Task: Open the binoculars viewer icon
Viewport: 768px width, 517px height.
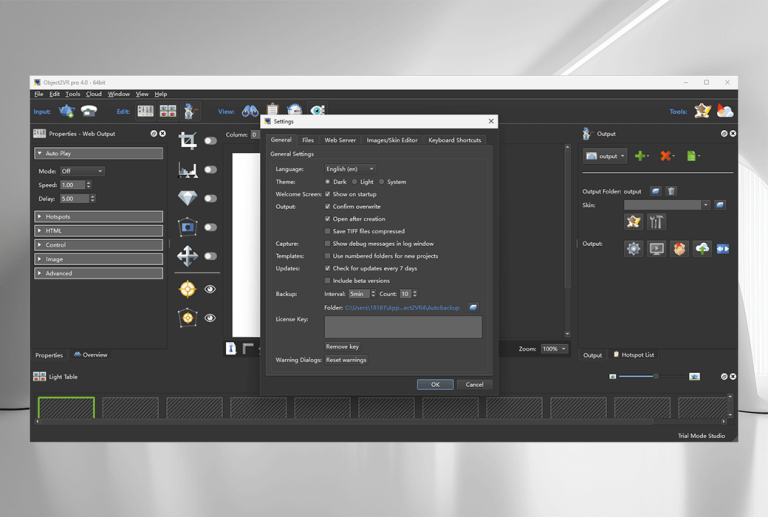Action: [250, 111]
